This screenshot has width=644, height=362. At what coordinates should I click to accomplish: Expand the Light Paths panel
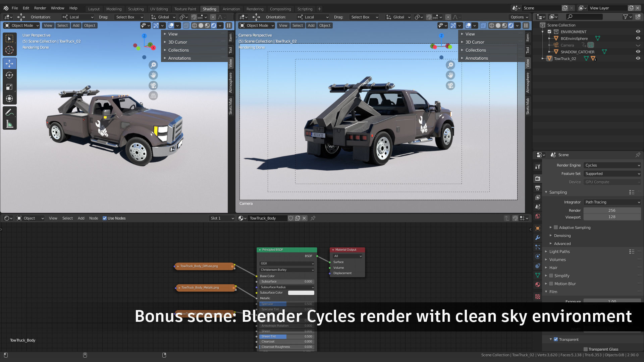[559, 252]
